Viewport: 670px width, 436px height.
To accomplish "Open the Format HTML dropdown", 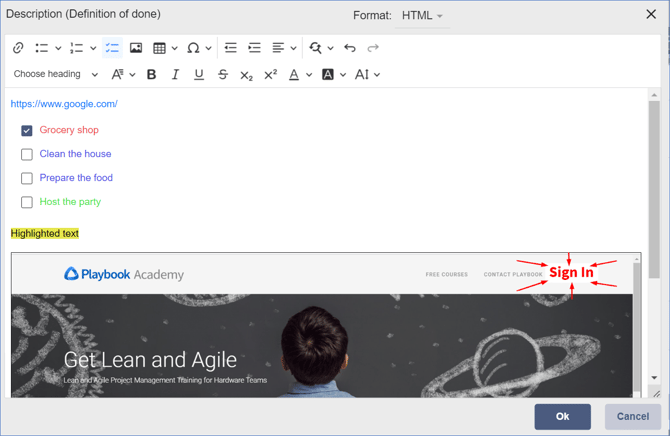I will (x=422, y=16).
